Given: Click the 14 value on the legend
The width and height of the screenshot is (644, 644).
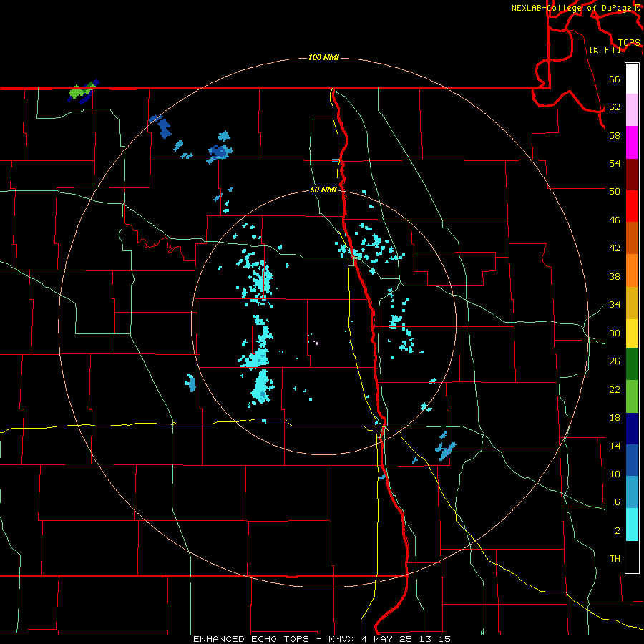Looking at the screenshot, I should point(615,446).
